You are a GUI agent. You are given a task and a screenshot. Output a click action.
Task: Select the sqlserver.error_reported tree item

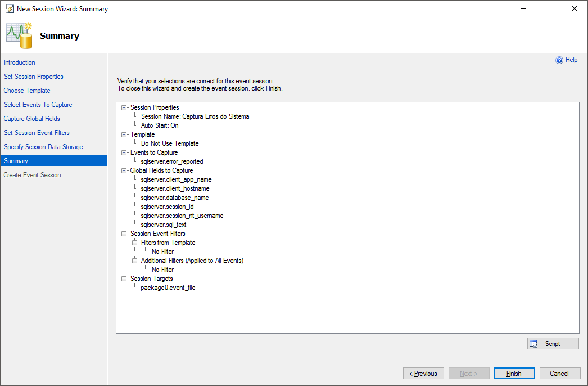pyautogui.click(x=172, y=161)
